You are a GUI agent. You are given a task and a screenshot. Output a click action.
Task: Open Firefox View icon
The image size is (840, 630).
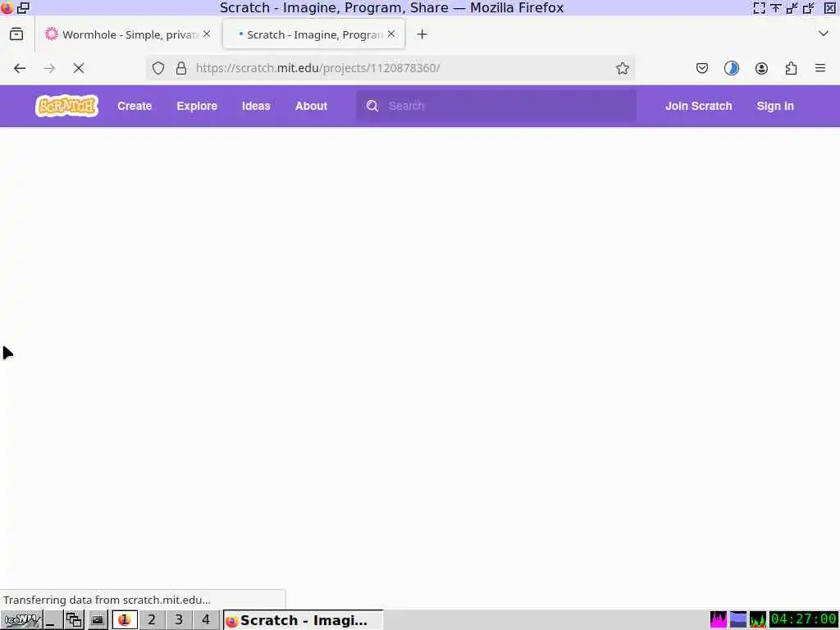(16, 34)
